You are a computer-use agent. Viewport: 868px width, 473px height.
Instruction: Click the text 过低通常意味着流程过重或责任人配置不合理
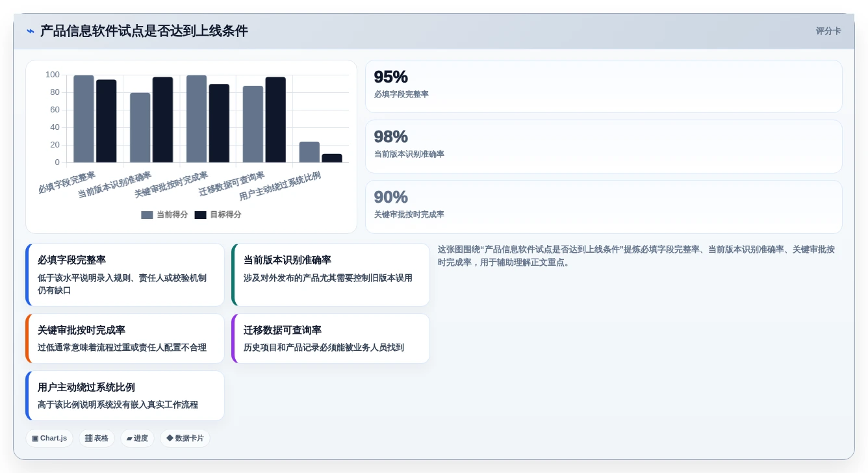coord(122,348)
